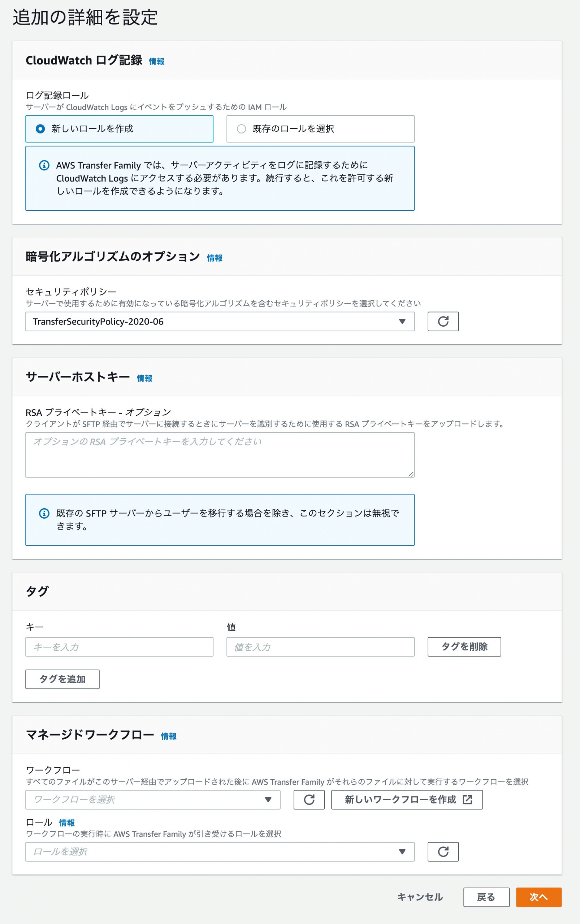Image resolution: width=580 pixels, height=924 pixels.
Task: Refresh the workflow role list
Action: [443, 851]
